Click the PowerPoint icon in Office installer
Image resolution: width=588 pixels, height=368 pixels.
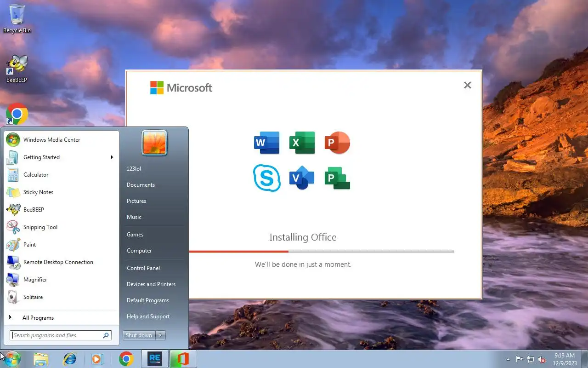[x=337, y=143]
